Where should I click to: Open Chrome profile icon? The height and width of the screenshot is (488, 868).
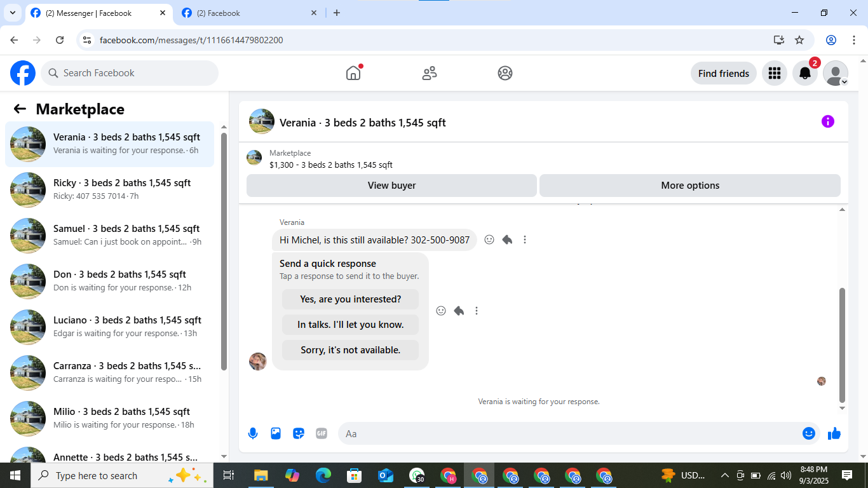click(831, 40)
